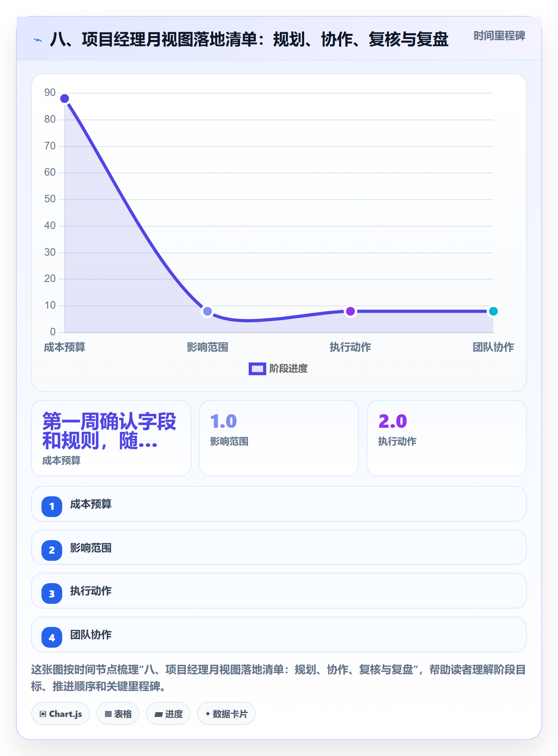Toggle the 阶段进度 legend swatch
The image size is (558, 756).
tap(257, 369)
